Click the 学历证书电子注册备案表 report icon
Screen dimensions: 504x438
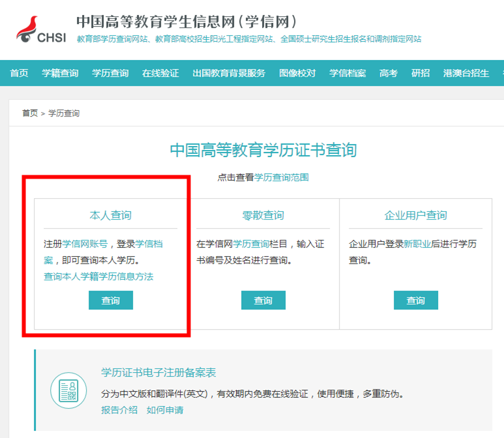point(68,390)
